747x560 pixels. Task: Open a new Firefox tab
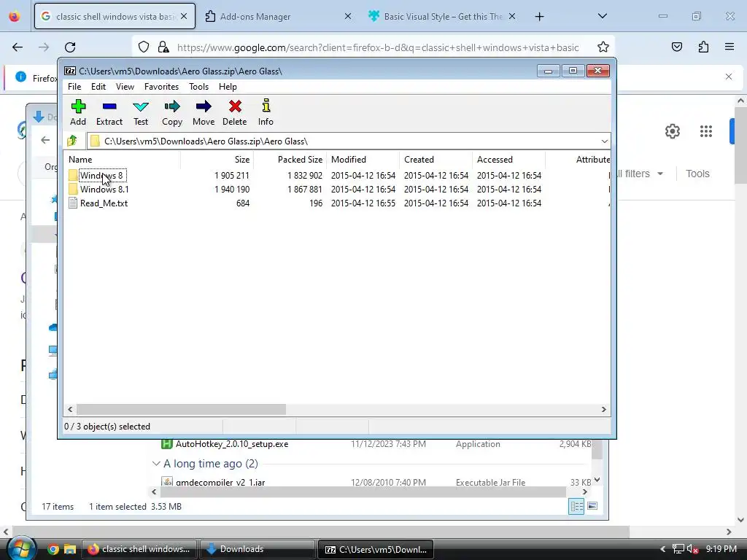click(539, 17)
